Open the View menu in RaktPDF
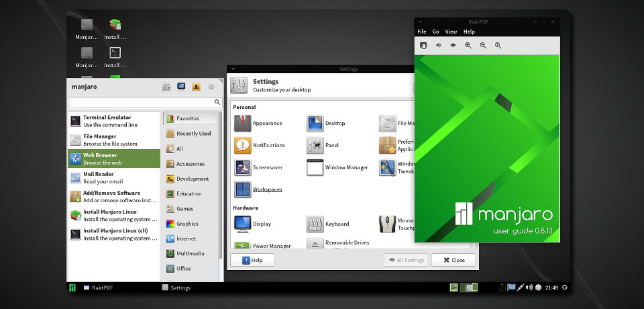This screenshot has height=309, width=644. tap(451, 32)
